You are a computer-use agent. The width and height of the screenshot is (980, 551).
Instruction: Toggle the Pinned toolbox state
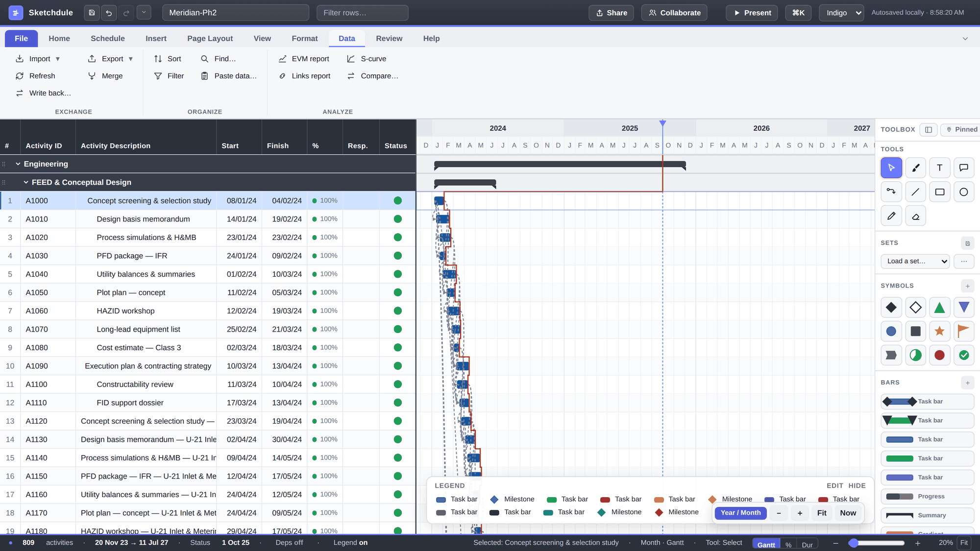point(961,129)
